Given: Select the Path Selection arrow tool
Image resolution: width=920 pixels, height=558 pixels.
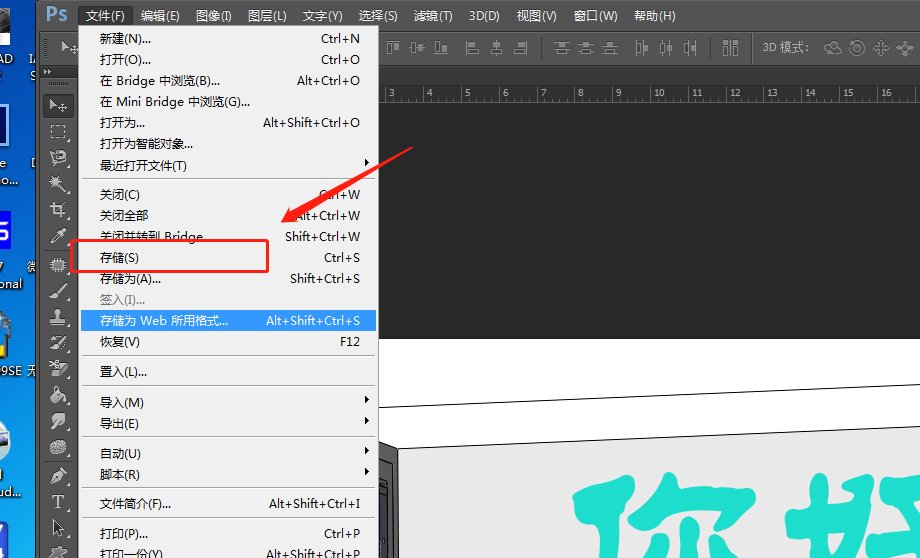Looking at the screenshot, I should [58, 527].
